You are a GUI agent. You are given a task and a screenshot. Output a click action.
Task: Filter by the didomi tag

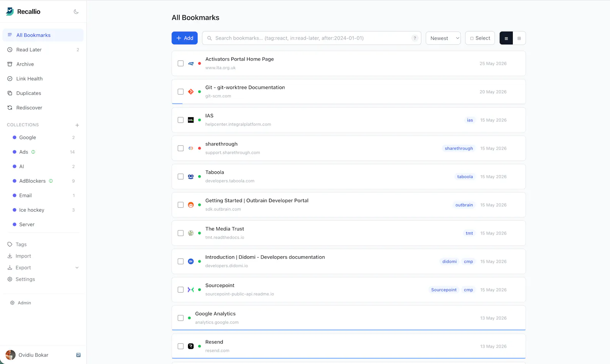point(449,262)
